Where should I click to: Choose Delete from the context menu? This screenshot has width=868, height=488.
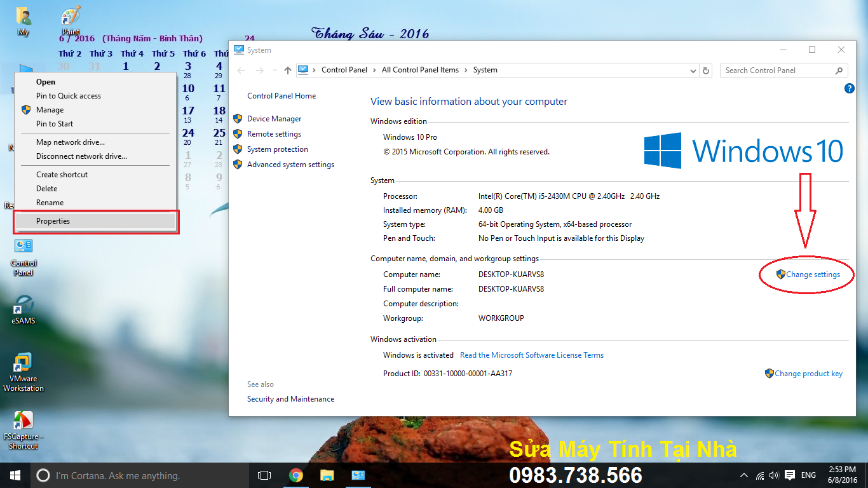[95, 189]
